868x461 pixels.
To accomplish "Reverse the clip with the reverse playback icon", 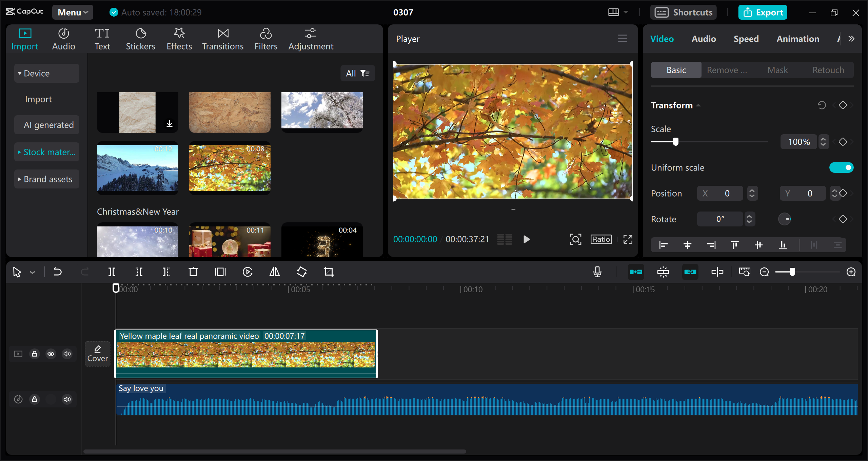I will (248, 272).
